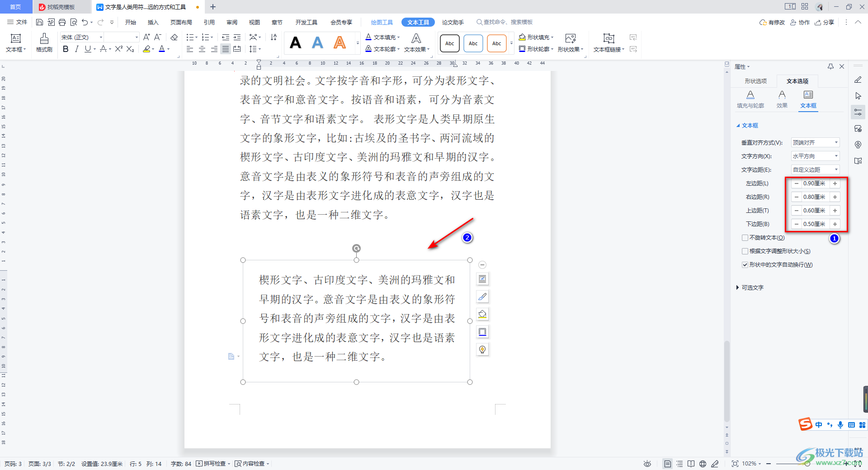The image size is (868, 470).
Task: Click 文本框链接 button
Action: pyautogui.click(x=609, y=43)
